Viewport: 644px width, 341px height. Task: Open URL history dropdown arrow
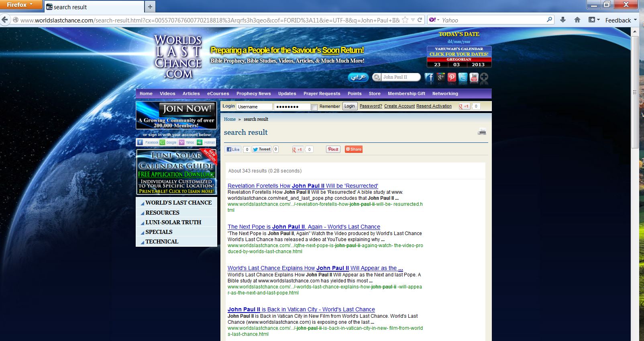point(413,20)
